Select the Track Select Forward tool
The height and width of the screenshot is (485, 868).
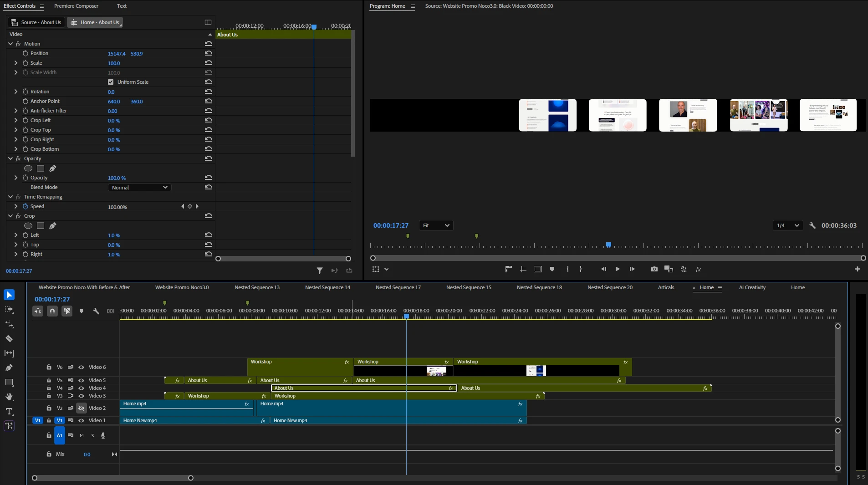[9, 309]
